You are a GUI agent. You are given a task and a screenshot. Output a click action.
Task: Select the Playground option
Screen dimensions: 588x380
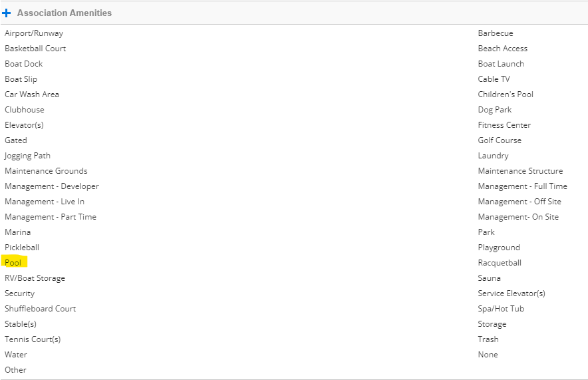(499, 248)
